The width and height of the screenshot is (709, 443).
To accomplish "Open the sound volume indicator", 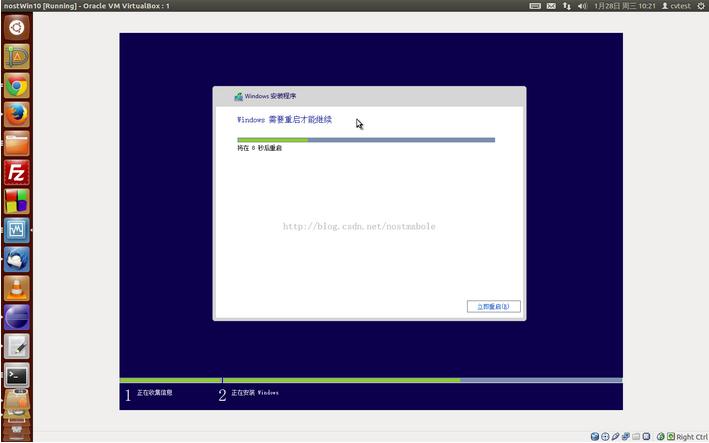I will tap(582, 6).
